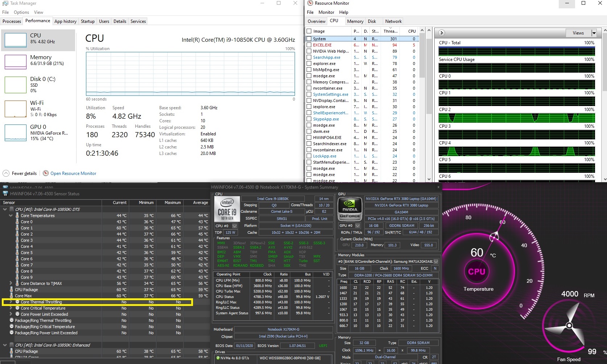Click the gauge icon beside Open Resource Monitor
This screenshot has height=364, width=607.
tap(46, 173)
